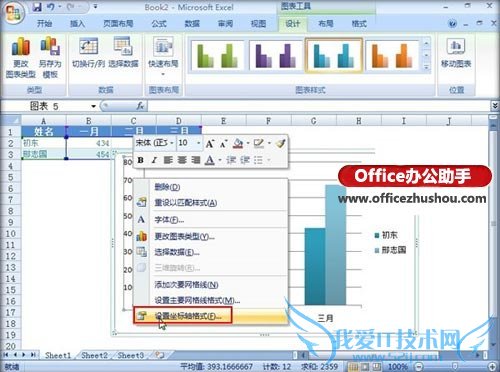The width and height of the screenshot is (500, 372).
Task: Apply font color in mini toolbar
Action: (210, 160)
